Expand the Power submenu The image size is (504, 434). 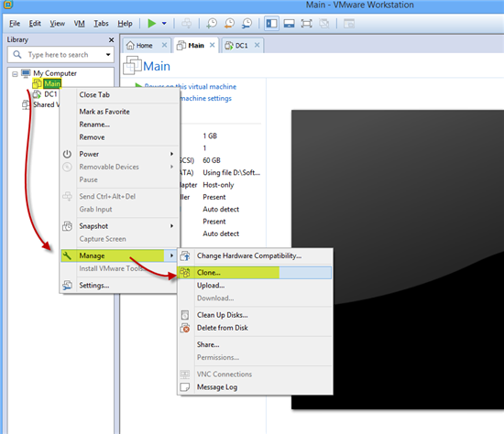coord(119,154)
